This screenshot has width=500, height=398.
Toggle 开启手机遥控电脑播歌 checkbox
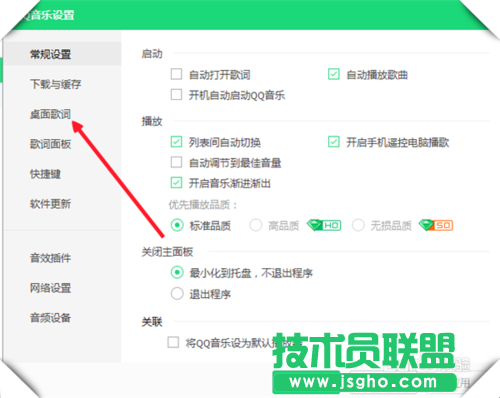point(334,142)
